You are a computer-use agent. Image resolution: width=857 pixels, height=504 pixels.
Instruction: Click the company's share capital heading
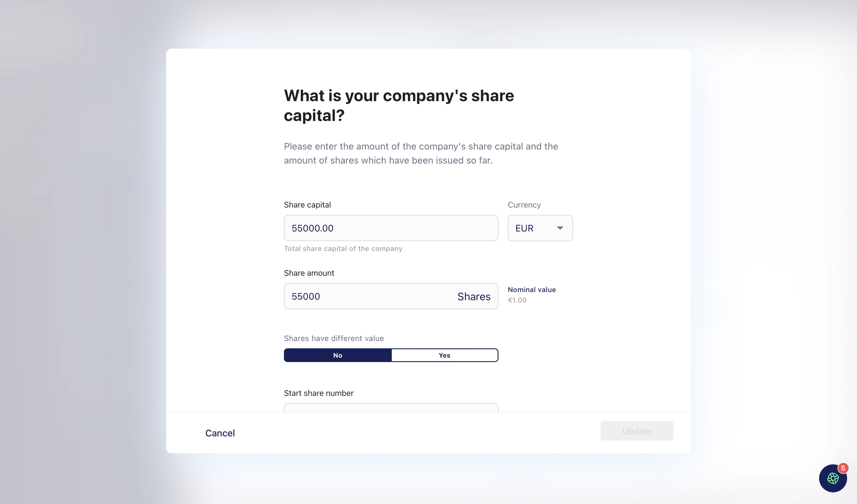point(398,106)
